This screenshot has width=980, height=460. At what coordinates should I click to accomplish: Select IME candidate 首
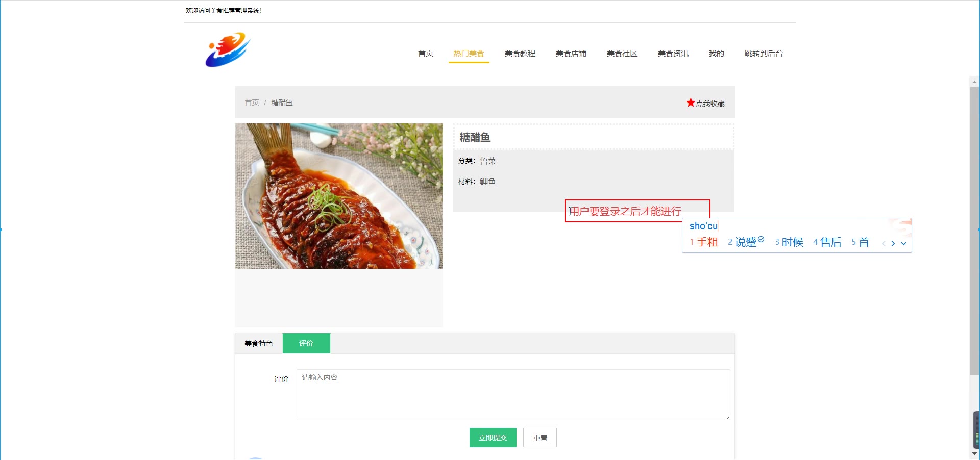click(x=860, y=242)
